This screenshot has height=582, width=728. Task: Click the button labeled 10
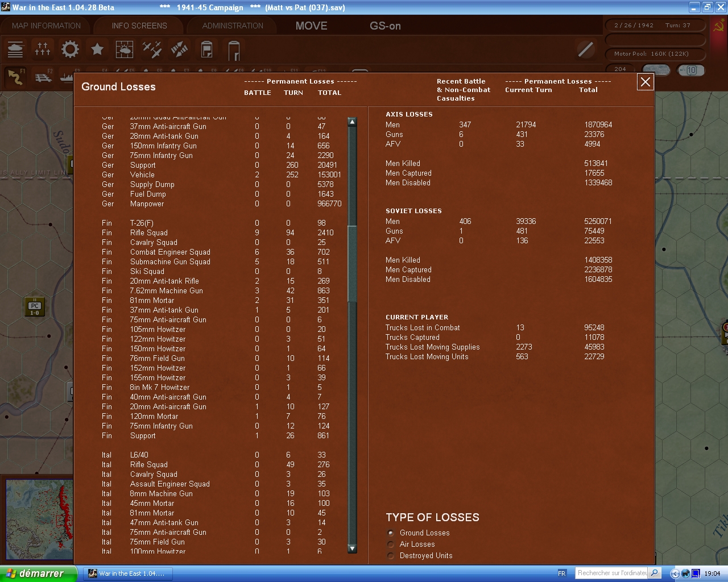(690, 70)
